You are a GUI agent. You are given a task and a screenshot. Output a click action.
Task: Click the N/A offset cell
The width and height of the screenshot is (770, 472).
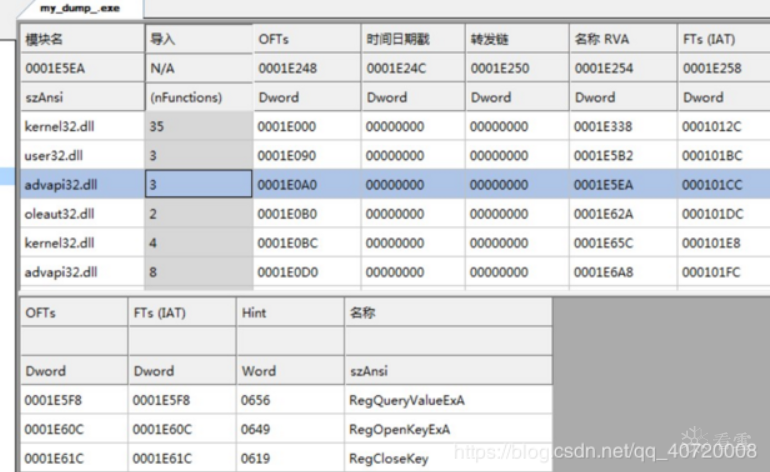pyautogui.click(x=199, y=68)
